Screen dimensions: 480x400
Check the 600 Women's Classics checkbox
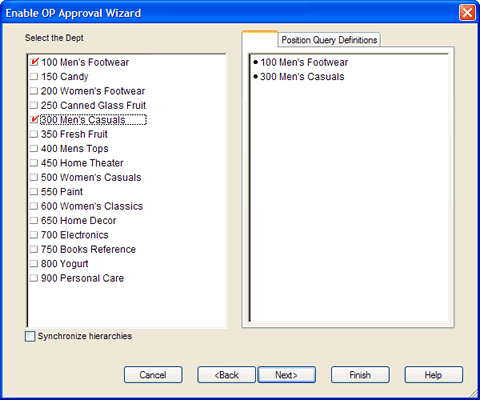pos(34,206)
